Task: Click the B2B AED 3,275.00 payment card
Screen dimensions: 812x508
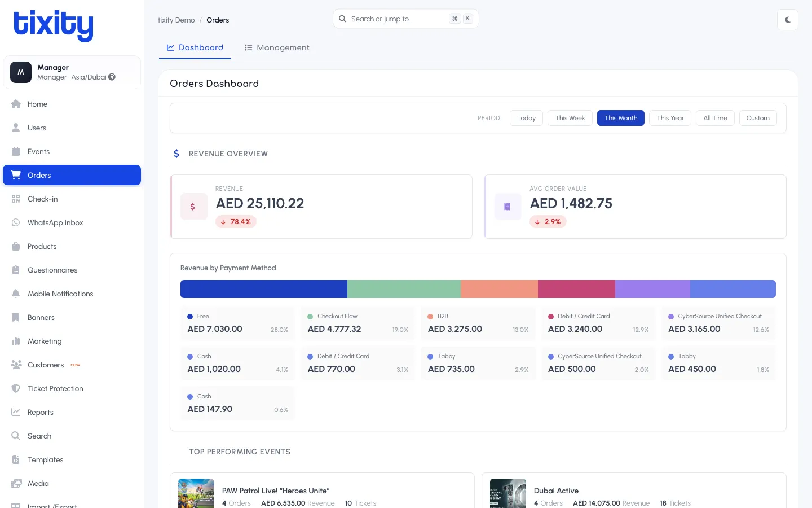Action: (x=478, y=323)
